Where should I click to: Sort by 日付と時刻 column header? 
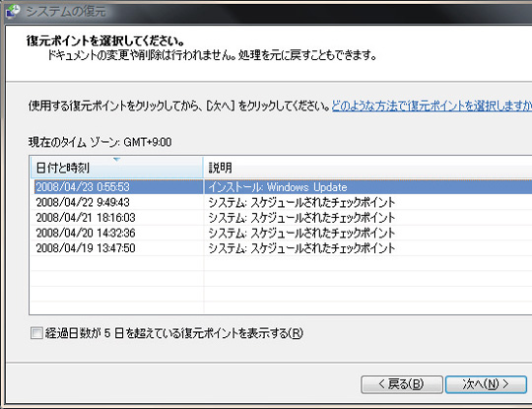point(116,168)
